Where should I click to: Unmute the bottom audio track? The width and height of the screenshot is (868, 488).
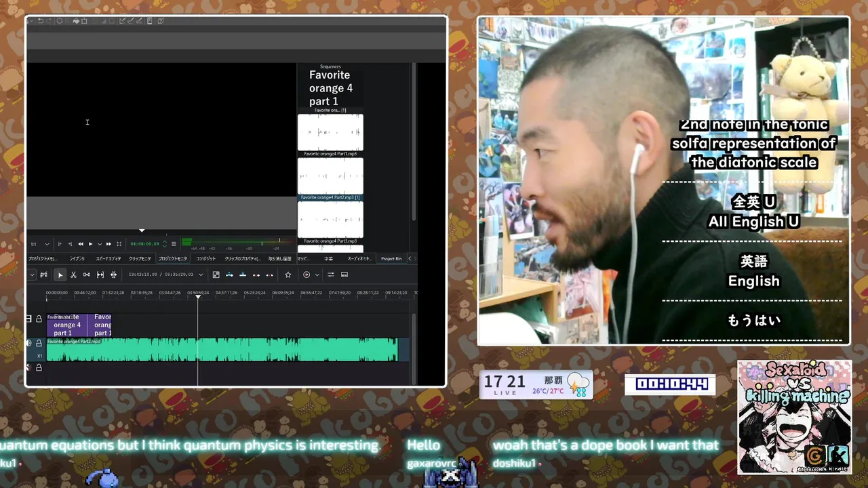(28, 367)
